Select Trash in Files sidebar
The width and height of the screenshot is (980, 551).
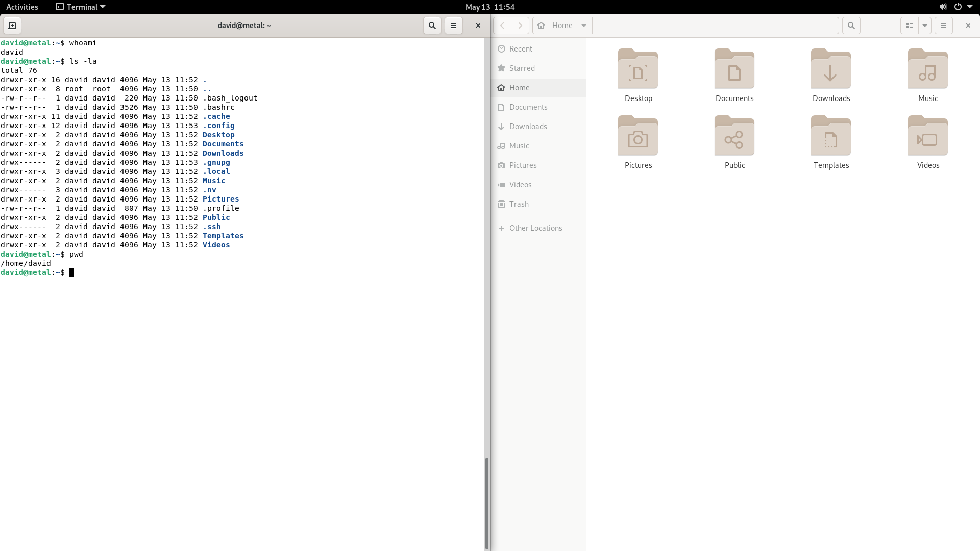[x=538, y=204]
